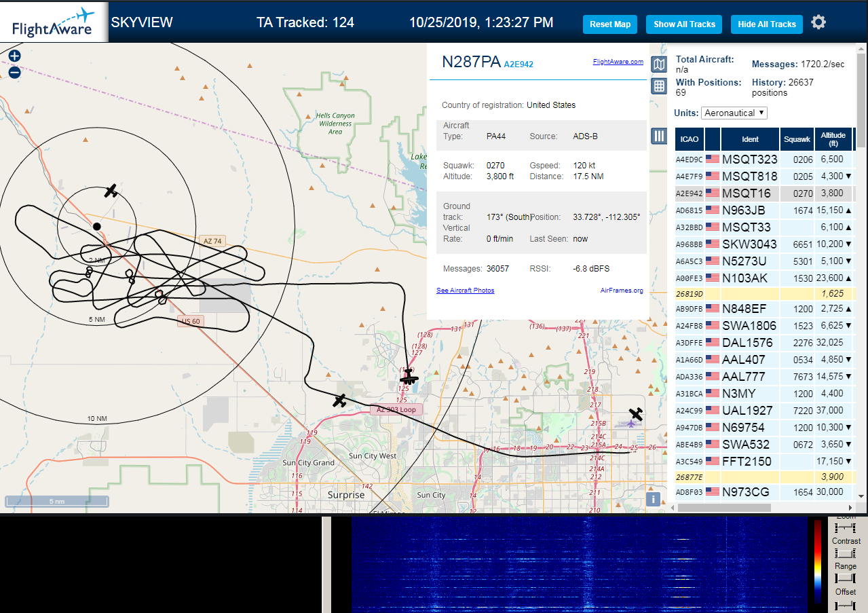This screenshot has width=868, height=613.
Task: Click the grid table-view icon
Action: pos(658,86)
